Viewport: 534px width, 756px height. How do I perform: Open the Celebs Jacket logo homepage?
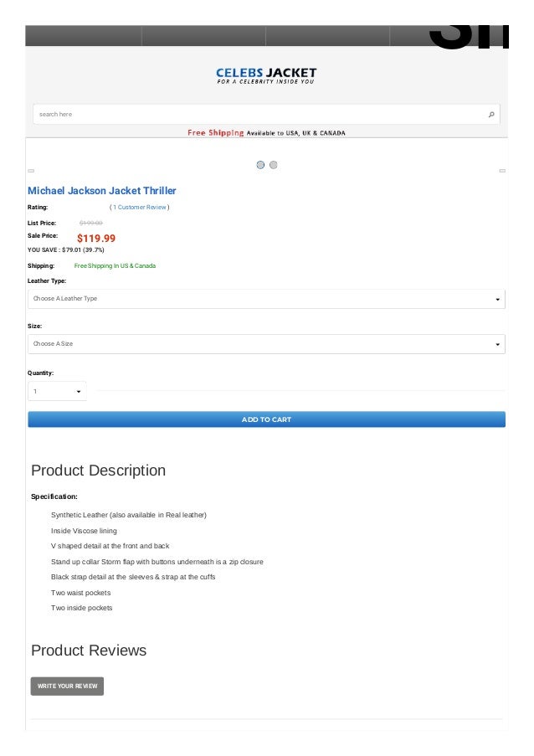click(266, 75)
